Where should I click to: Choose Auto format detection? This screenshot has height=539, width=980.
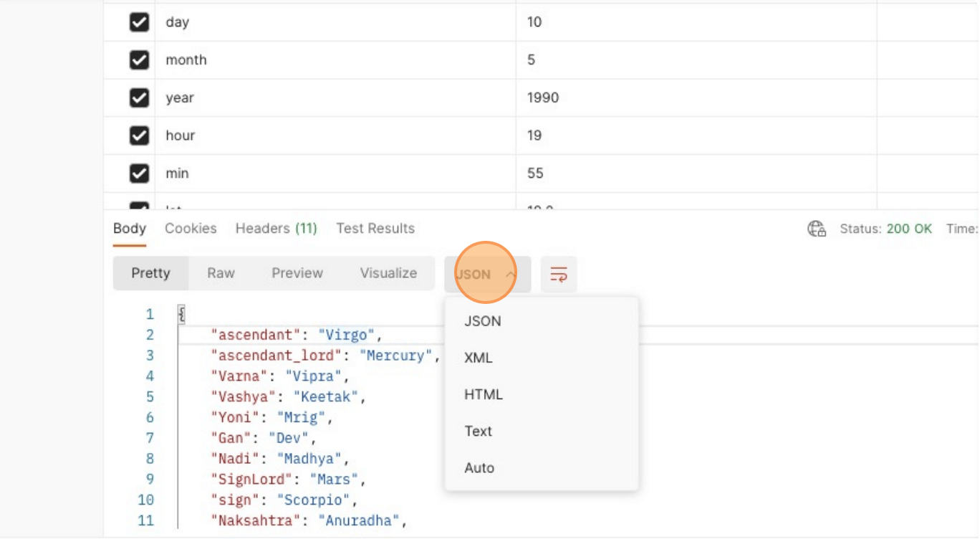pos(479,467)
